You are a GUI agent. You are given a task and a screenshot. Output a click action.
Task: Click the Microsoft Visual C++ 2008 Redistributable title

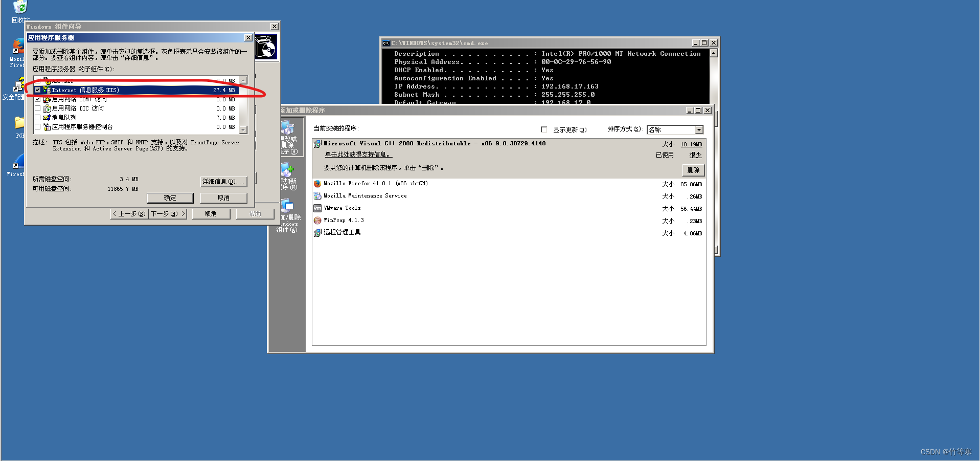click(435, 144)
